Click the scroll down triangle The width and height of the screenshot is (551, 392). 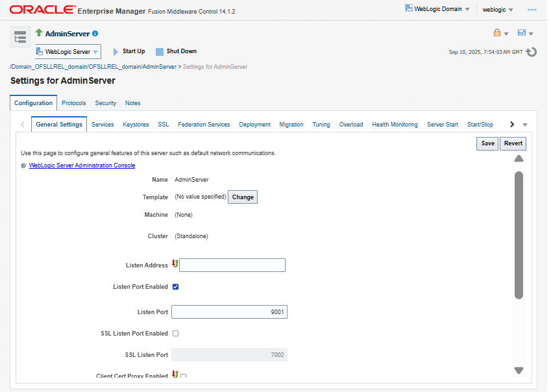[519, 370]
